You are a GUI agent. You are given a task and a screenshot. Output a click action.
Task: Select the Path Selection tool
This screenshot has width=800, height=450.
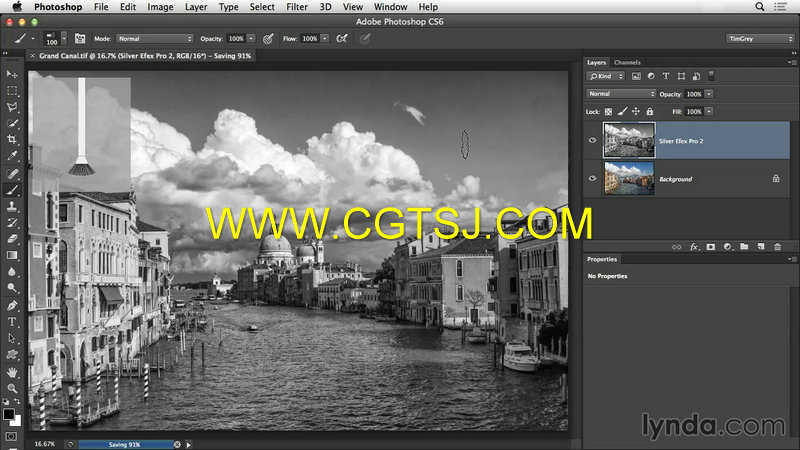12,338
